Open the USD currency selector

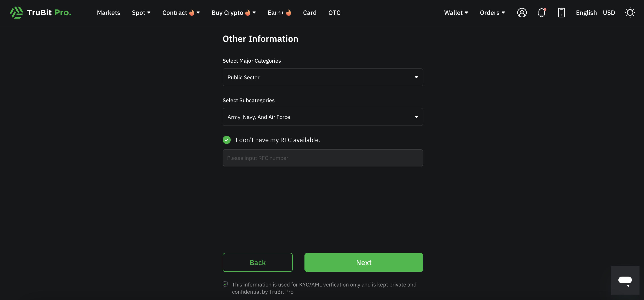[609, 13]
